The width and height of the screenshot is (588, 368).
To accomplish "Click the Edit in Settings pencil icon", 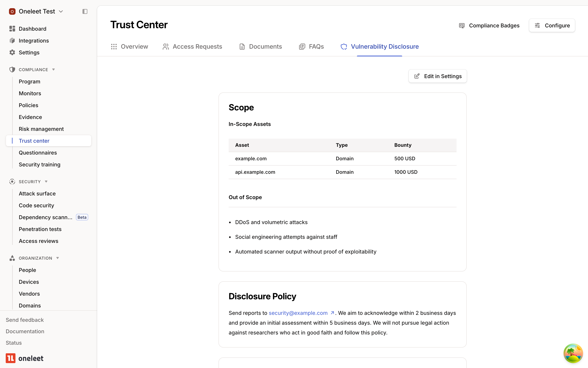I will point(417,76).
